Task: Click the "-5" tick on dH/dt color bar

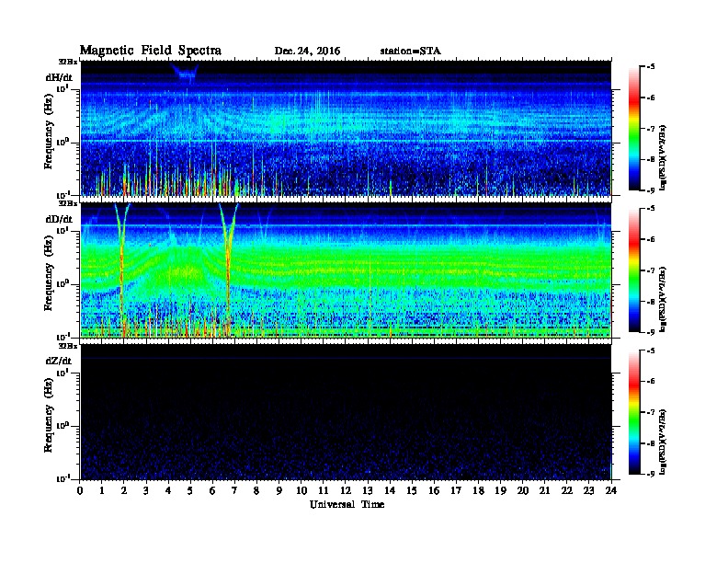Action: [x=650, y=66]
